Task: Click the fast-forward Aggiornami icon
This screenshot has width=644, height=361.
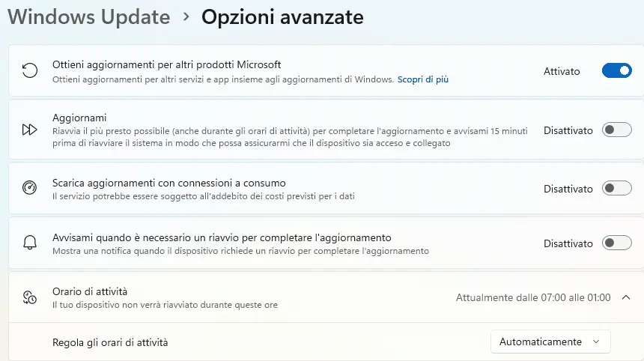Action: point(29,130)
